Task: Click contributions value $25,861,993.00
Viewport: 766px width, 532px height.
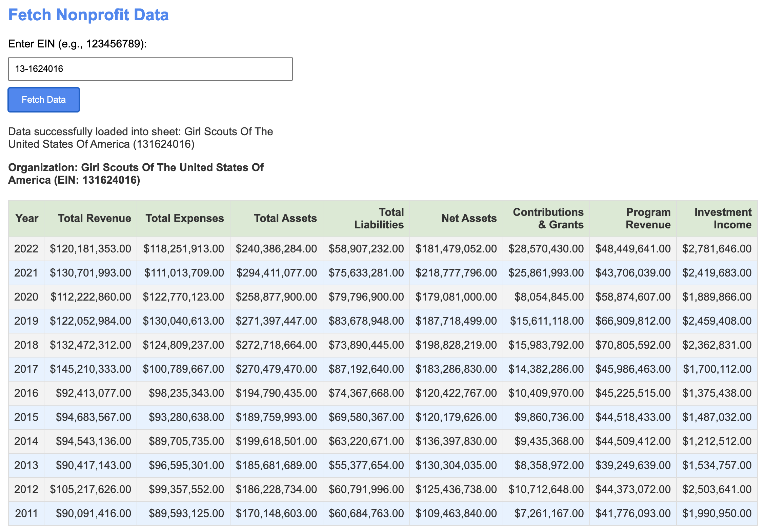Action: click(546, 273)
